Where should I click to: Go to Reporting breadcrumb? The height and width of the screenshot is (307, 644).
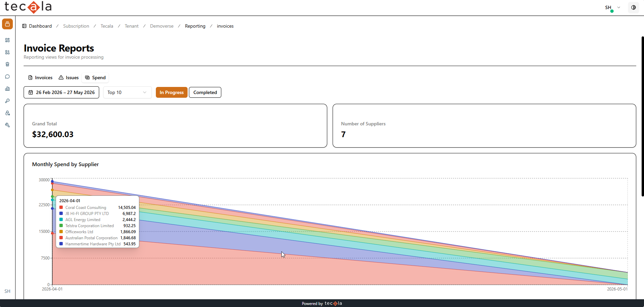[195, 26]
